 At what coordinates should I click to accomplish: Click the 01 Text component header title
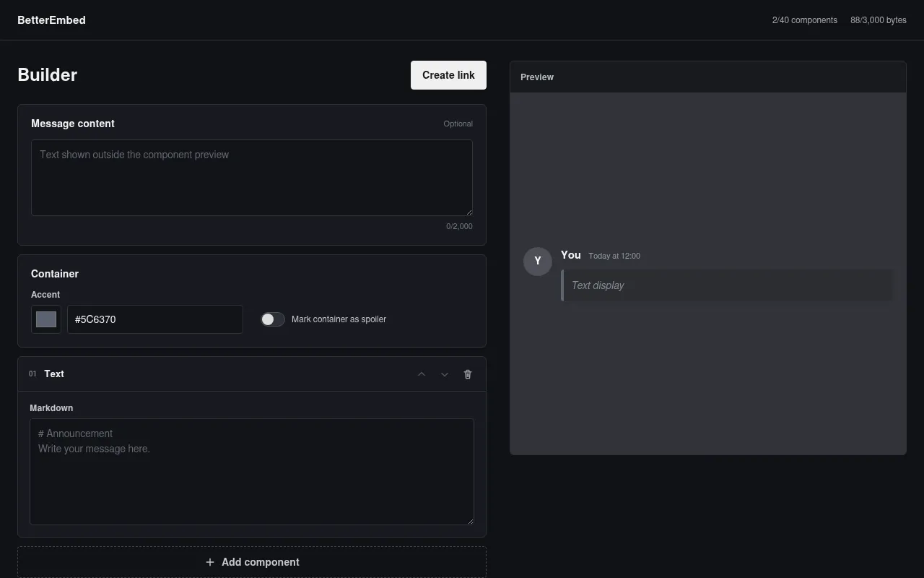coord(54,374)
